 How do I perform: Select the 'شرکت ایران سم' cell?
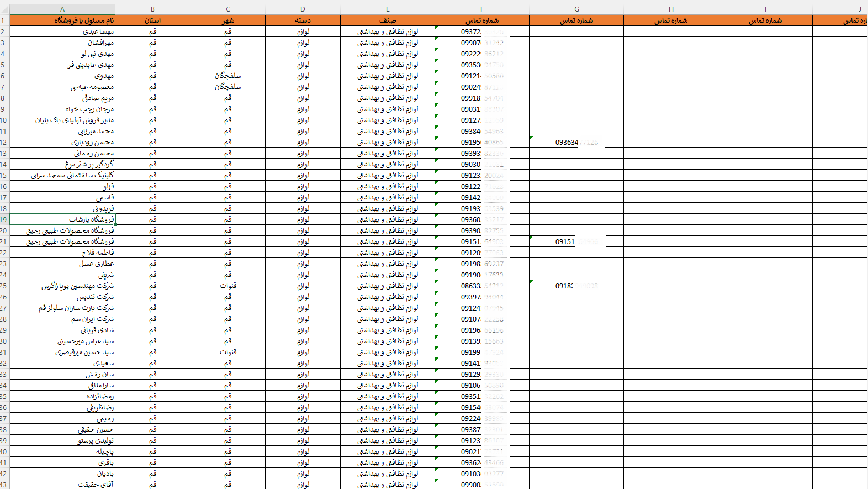tap(62, 319)
